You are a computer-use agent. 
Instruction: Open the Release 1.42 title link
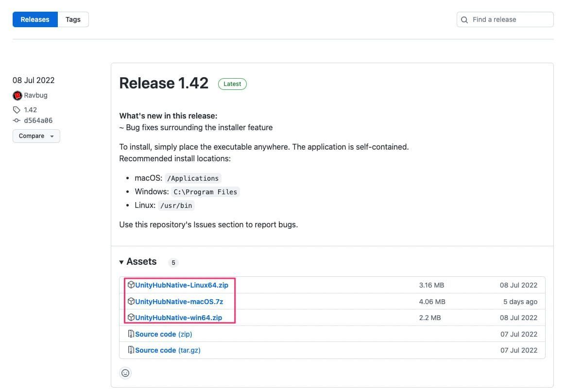click(164, 84)
